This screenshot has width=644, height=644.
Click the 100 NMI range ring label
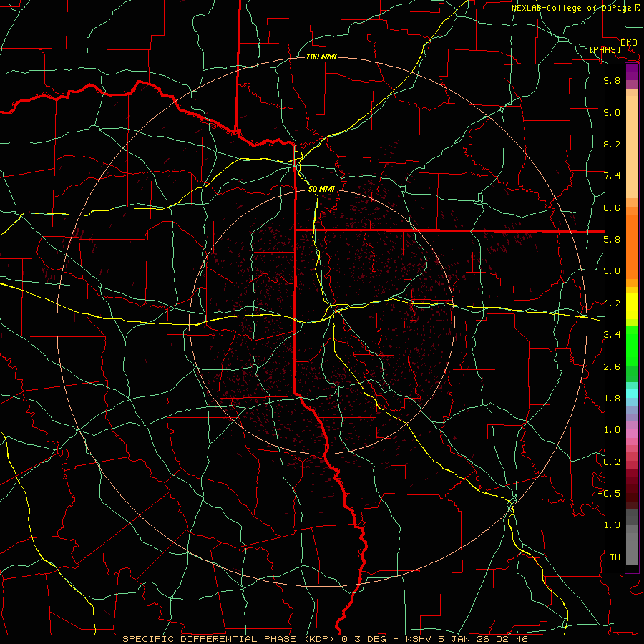pyautogui.click(x=321, y=57)
